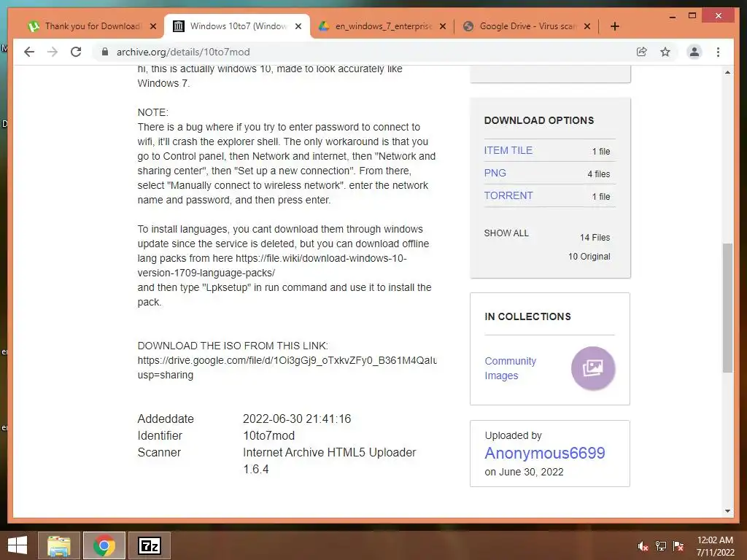The image size is (747, 560).
Task: Open 7-Zip from the taskbar
Action: tap(149, 545)
